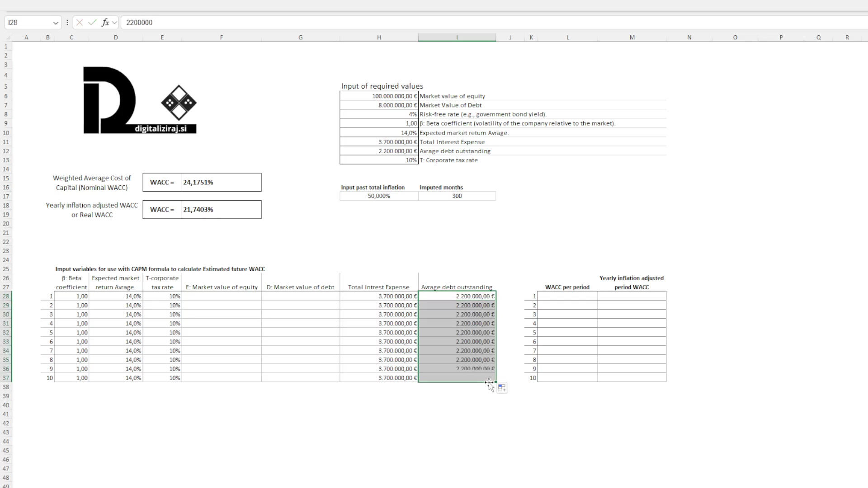
Task: Click the Insert Function fx icon
Action: click(105, 22)
